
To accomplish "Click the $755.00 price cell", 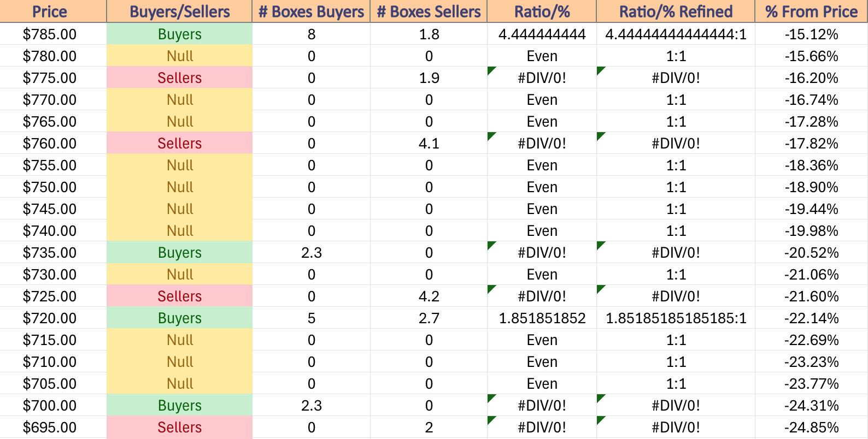I will tap(53, 165).
